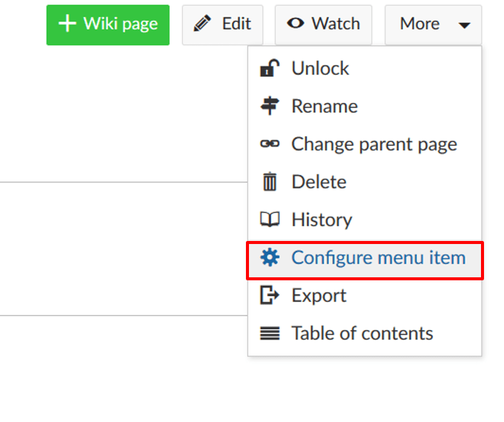
Task: Click the trash icon beside Delete
Action: (270, 182)
